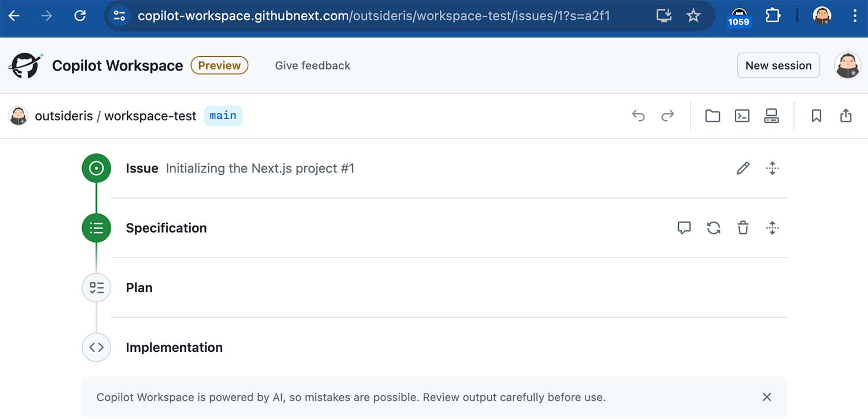This screenshot has width=868, height=419.
Task: Expand the Plan section heading
Action: coord(139,288)
